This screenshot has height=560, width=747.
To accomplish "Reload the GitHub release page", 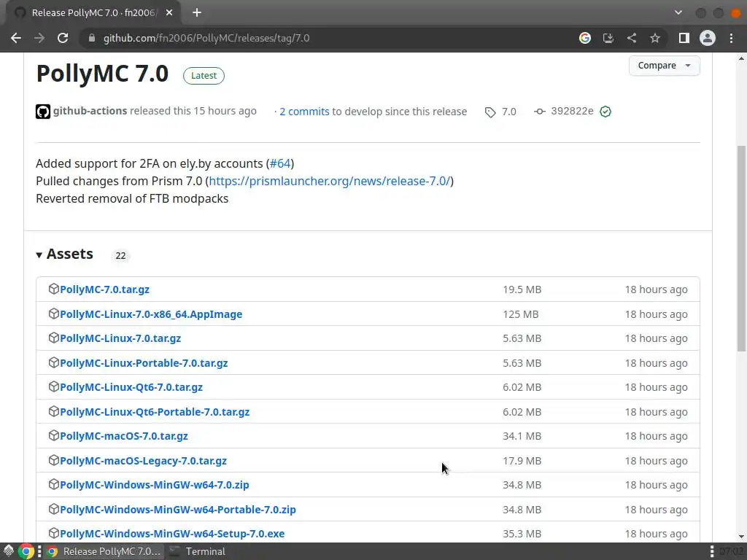I will coord(63,38).
